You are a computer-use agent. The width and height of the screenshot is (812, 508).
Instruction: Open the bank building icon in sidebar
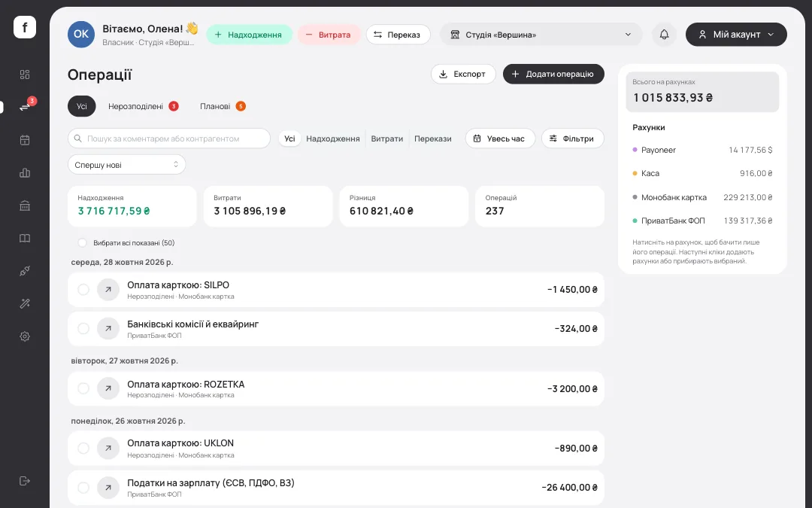tap(24, 205)
